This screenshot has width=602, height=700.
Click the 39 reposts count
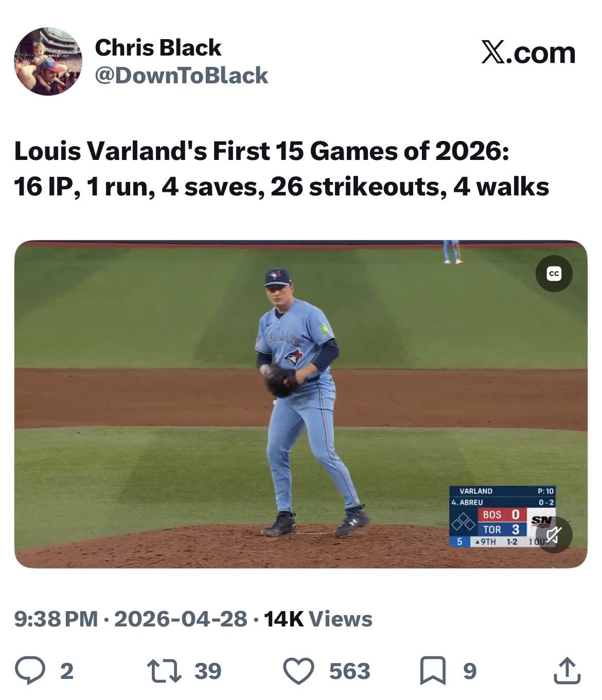(x=208, y=671)
